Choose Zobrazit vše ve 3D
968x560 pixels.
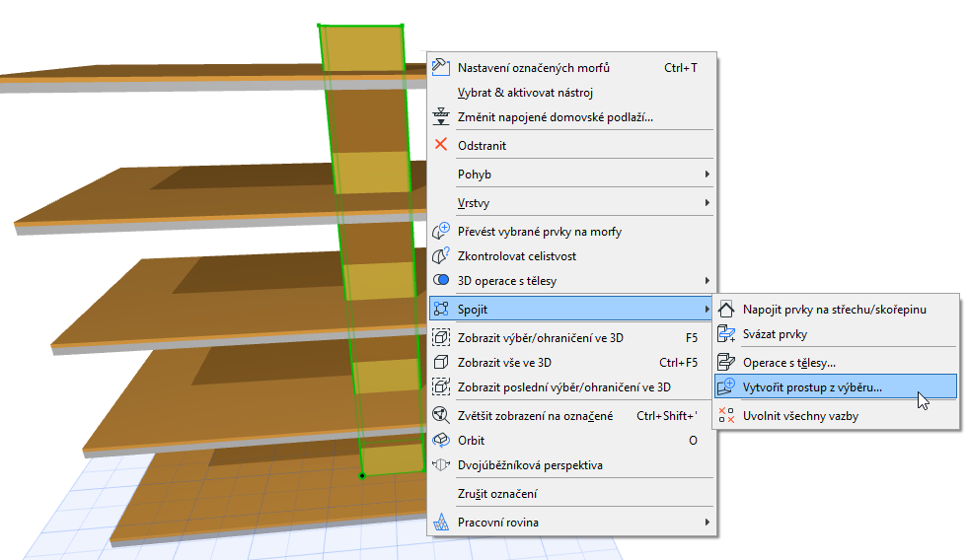click(x=571, y=362)
